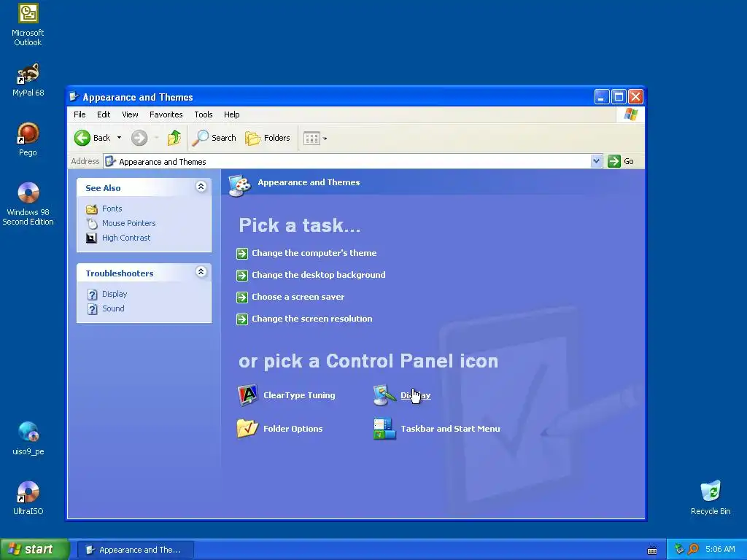The height and width of the screenshot is (560, 747).
Task: Choose Change the computer's theme task
Action: pos(314,253)
